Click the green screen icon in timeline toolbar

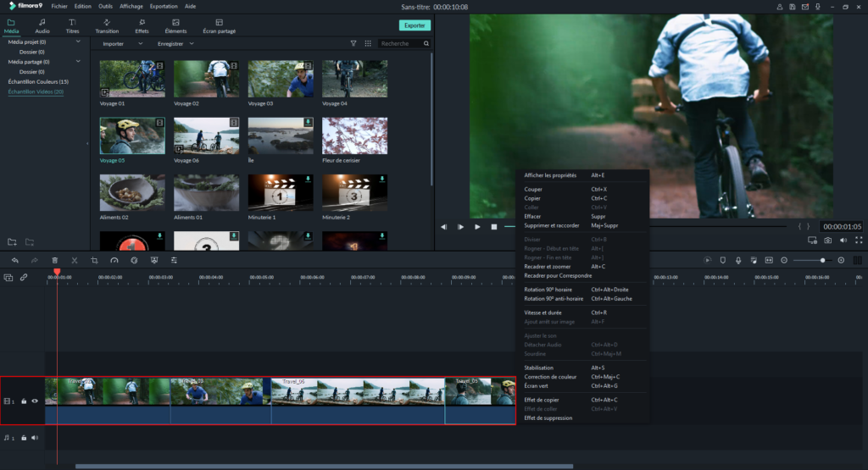click(154, 261)
